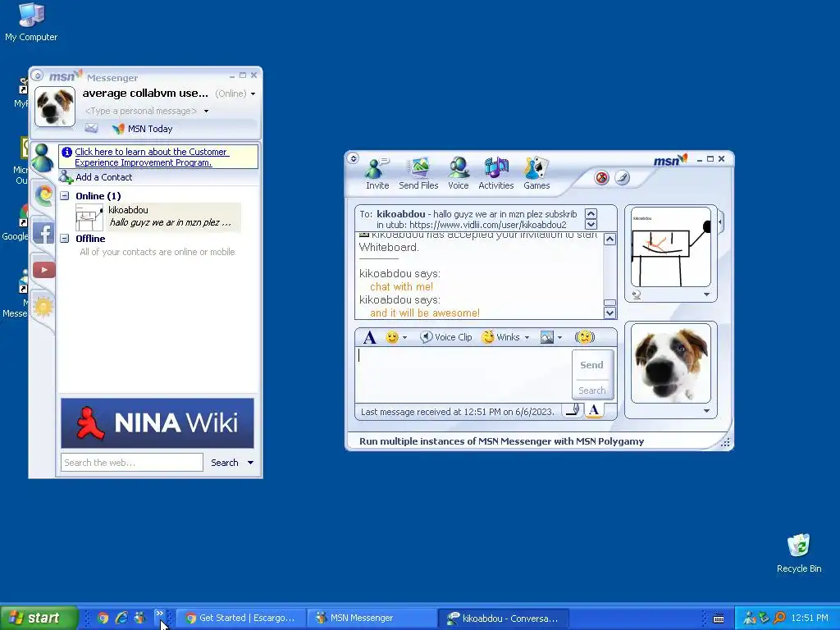Viewport: 840px width, 630px height.
Task: Click kikoabdou's whiteboard drawing display picture
Action: tap(671, 248)
